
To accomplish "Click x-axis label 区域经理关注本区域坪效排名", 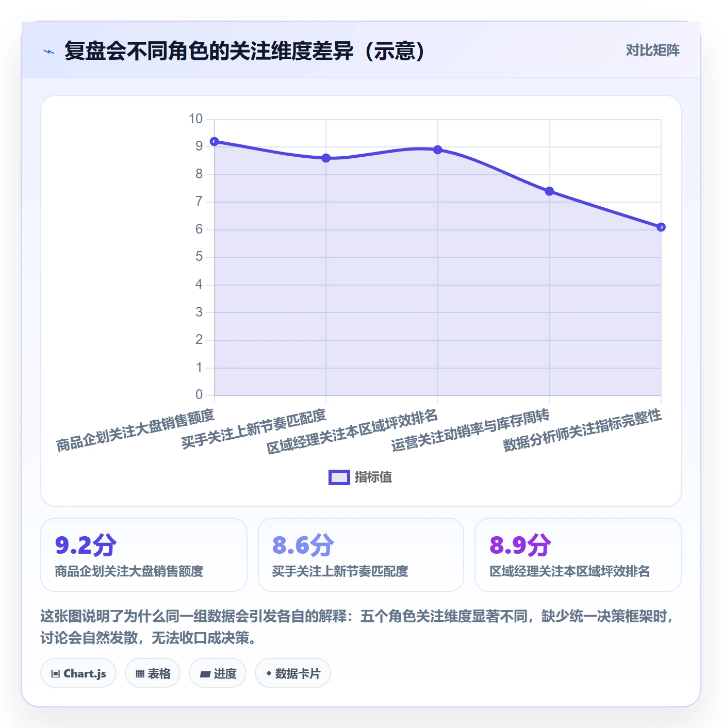I will [x=352, y=431].
